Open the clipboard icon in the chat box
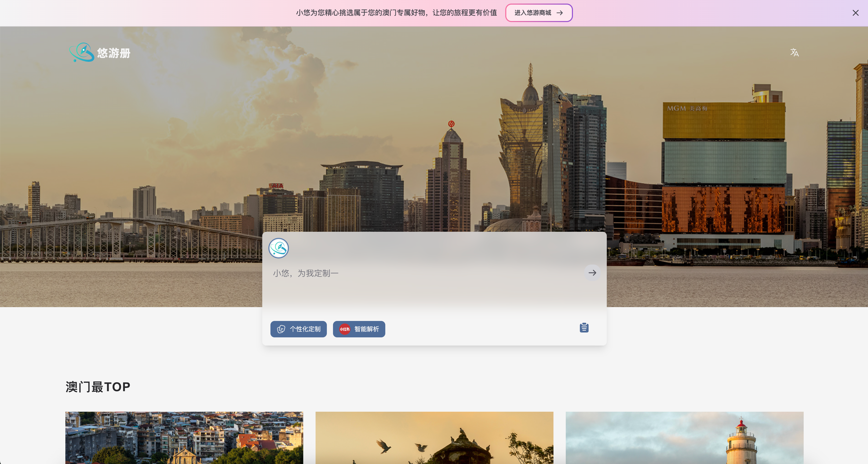 point(584,328)
